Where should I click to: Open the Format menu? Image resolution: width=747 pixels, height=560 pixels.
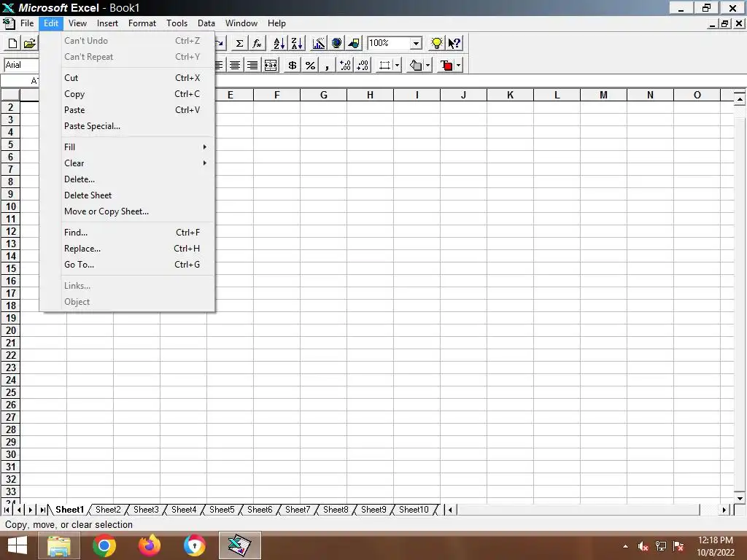[x=142, y=23]
